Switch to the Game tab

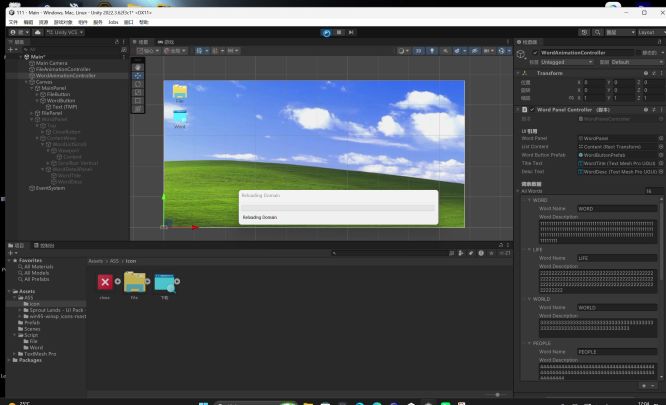tap(166, 42)
